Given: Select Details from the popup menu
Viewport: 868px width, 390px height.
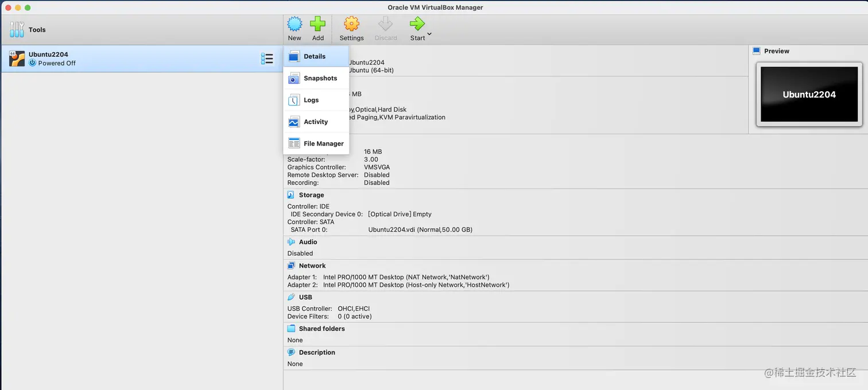Looking at the screenshot, I should (316, 56).
